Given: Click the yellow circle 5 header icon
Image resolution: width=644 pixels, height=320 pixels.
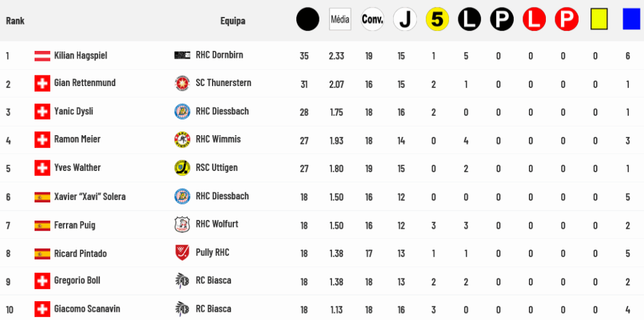Looking at the screenshot, I should click(x=437, y=19).
